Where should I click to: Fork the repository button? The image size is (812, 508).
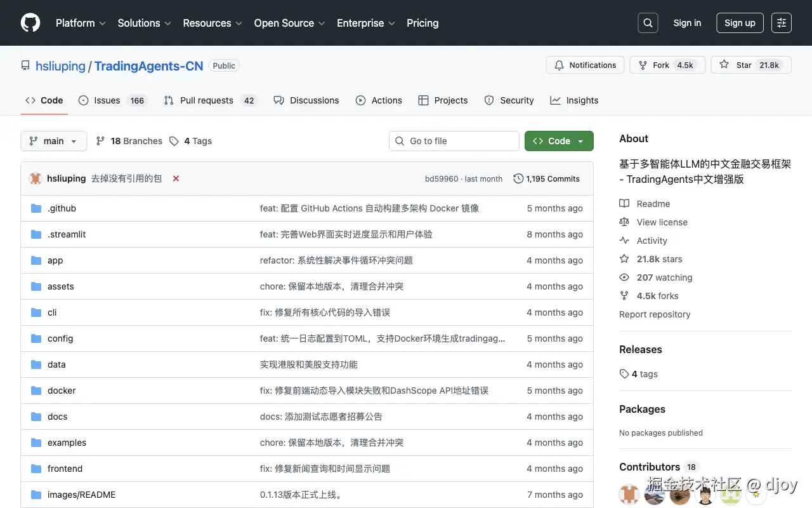click(x=667, y=65)
